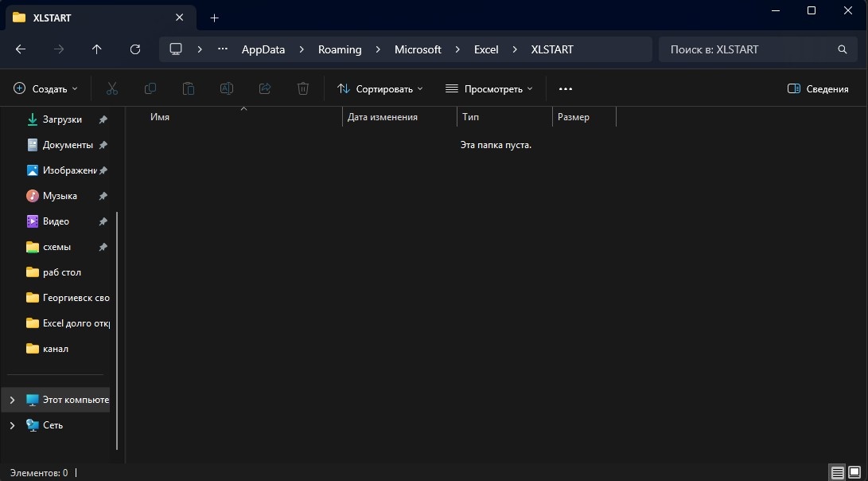Expand the Этот компьютер tree node
The height and width of the screenshot is (481, 868).
12,400
